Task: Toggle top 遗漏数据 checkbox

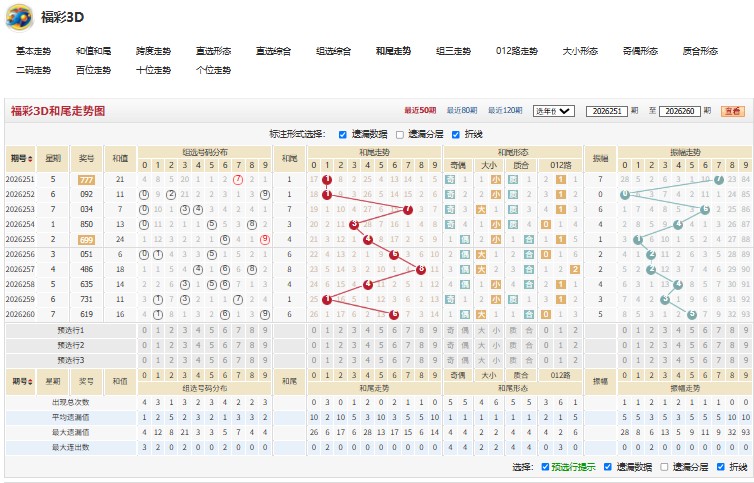Action: tap(342, 135)
